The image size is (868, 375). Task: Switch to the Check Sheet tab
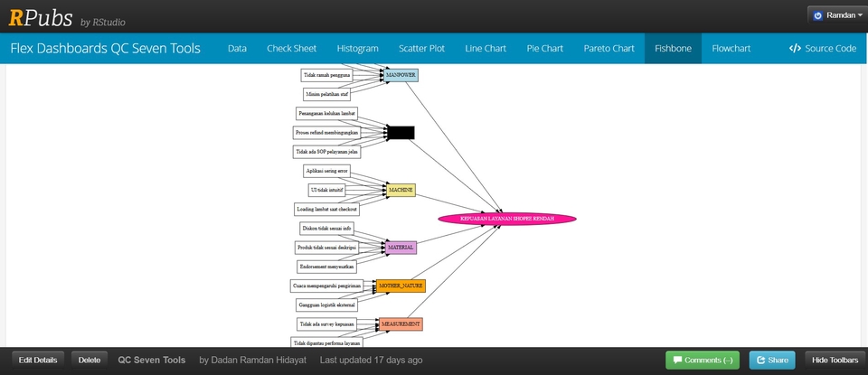click(x=292, y=48)
